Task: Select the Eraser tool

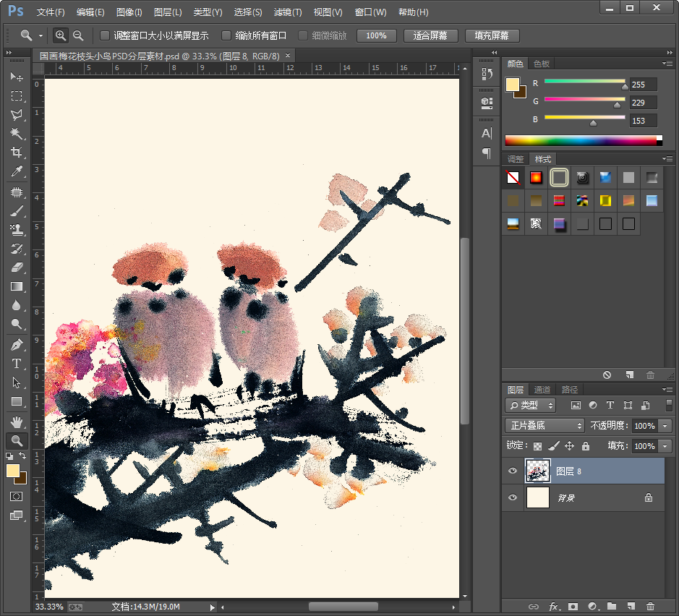Action: pos(16,268)
